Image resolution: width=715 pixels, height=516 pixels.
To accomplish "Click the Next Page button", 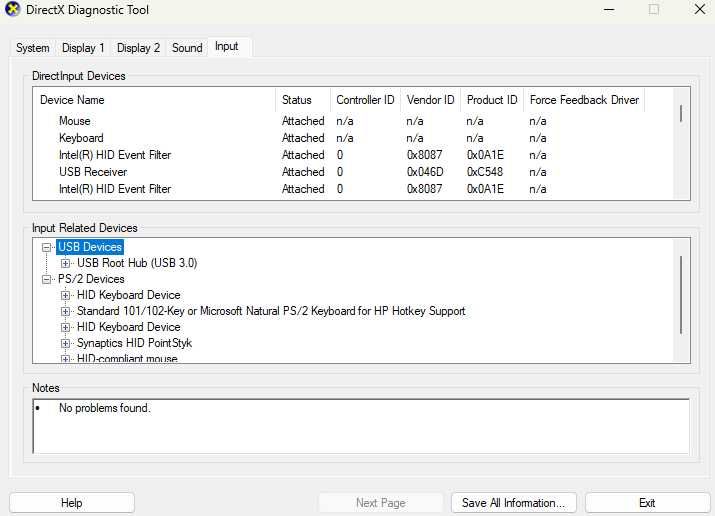I will click(381, 503).
